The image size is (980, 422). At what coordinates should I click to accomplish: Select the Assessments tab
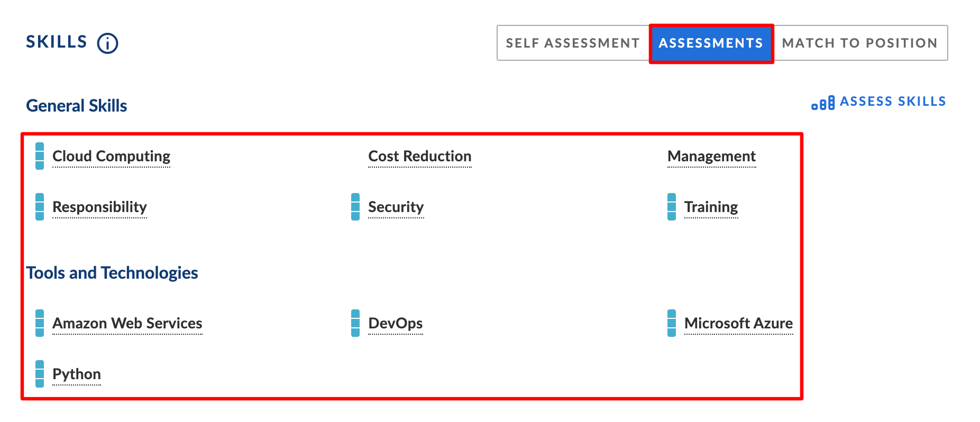[x=711, y=43]
